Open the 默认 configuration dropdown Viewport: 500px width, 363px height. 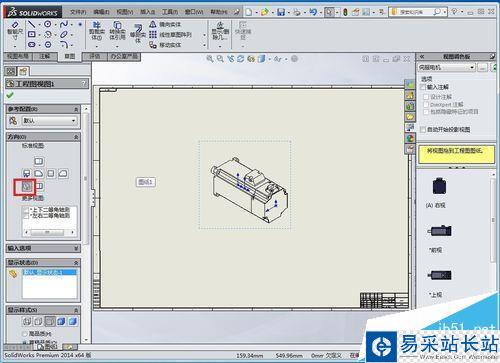tap(50, 121)
